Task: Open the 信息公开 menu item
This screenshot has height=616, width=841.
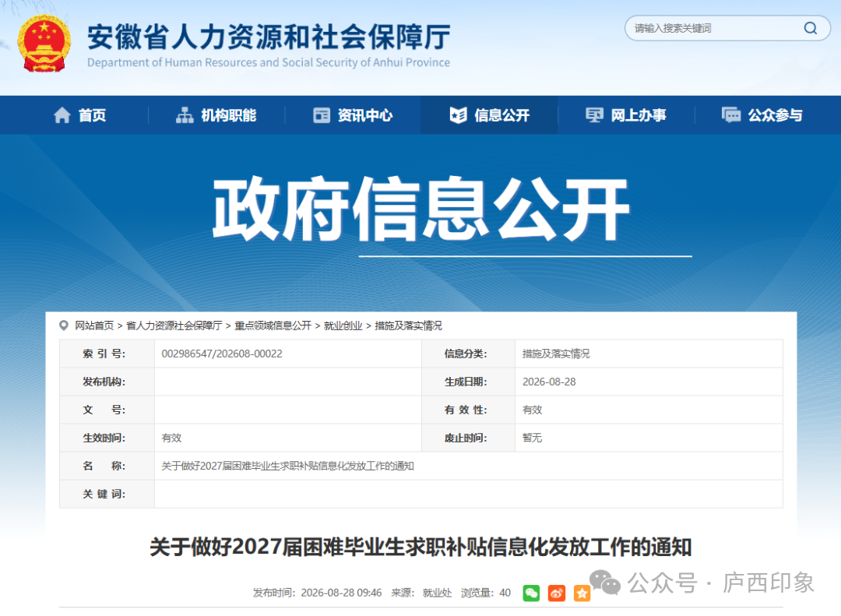Action: 490,114
